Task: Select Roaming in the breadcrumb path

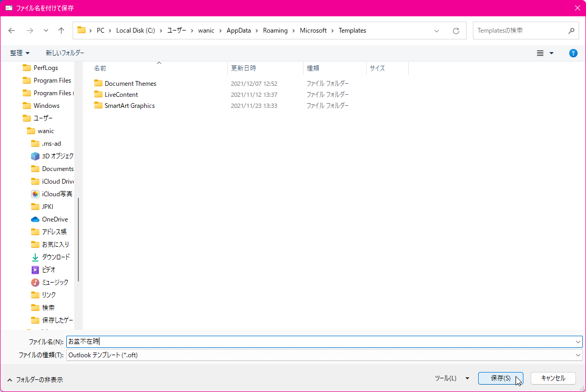Action: pyautogui.click(x=276, y=31)
